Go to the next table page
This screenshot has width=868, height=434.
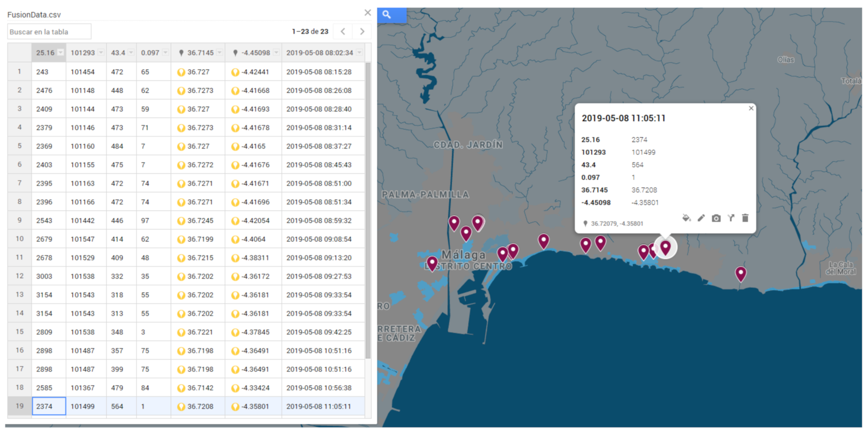tap(362, 31)
